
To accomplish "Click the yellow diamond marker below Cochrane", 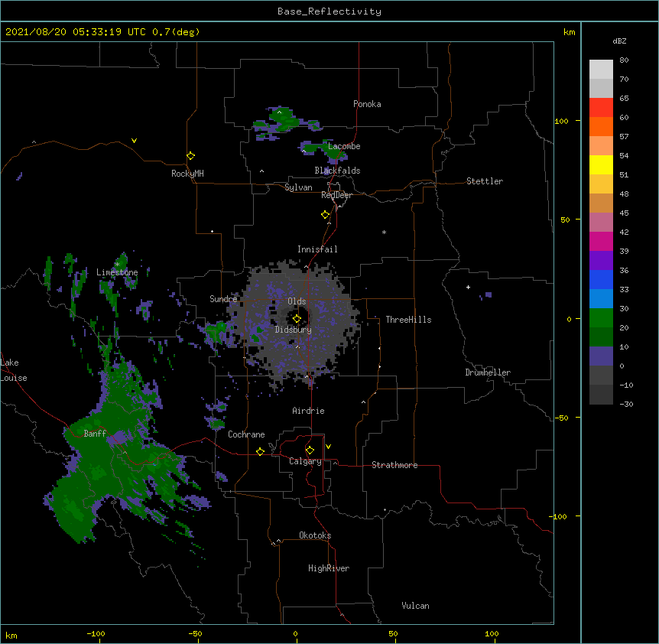I will pyautogui.click(x=260, y=451).
